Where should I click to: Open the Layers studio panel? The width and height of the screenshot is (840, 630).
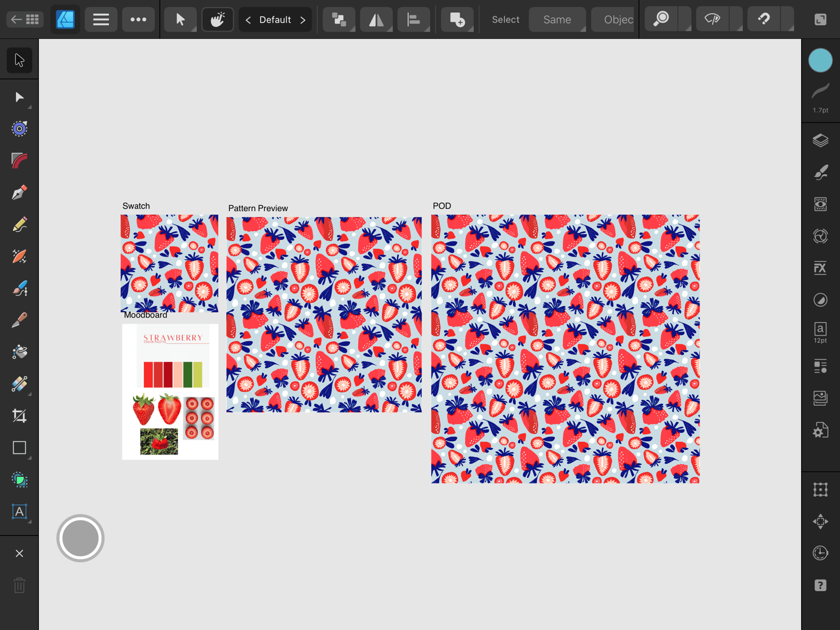(x=820, y=141)
